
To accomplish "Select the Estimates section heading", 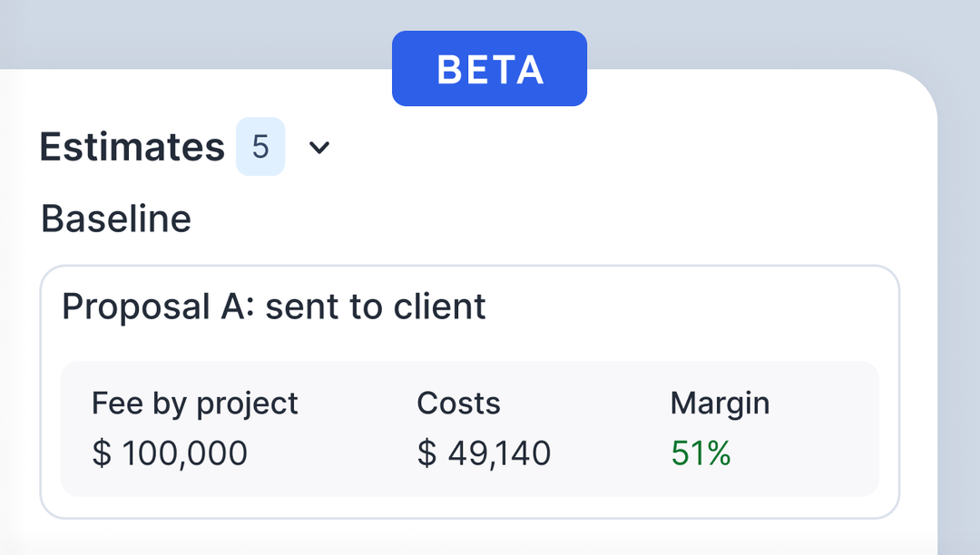I will 132,147.
